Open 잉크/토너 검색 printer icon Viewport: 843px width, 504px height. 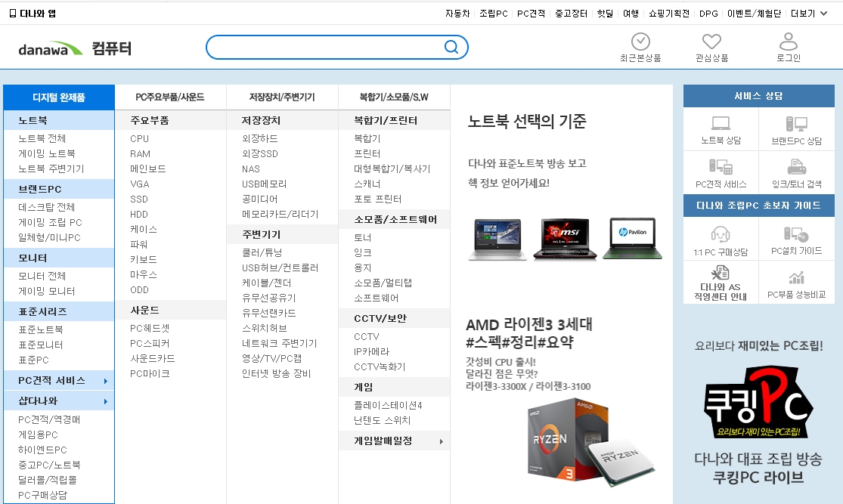click(796, 166)
